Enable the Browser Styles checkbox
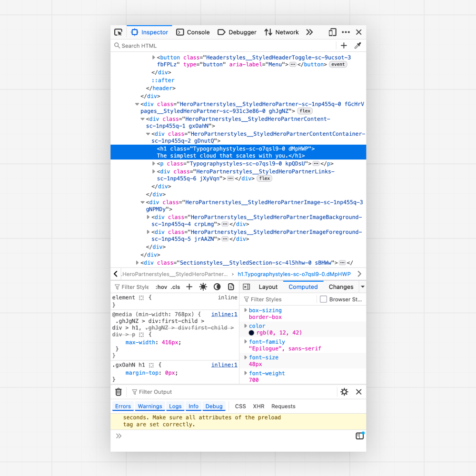This screenshot has width=476, height=476. tap(323, 299)
